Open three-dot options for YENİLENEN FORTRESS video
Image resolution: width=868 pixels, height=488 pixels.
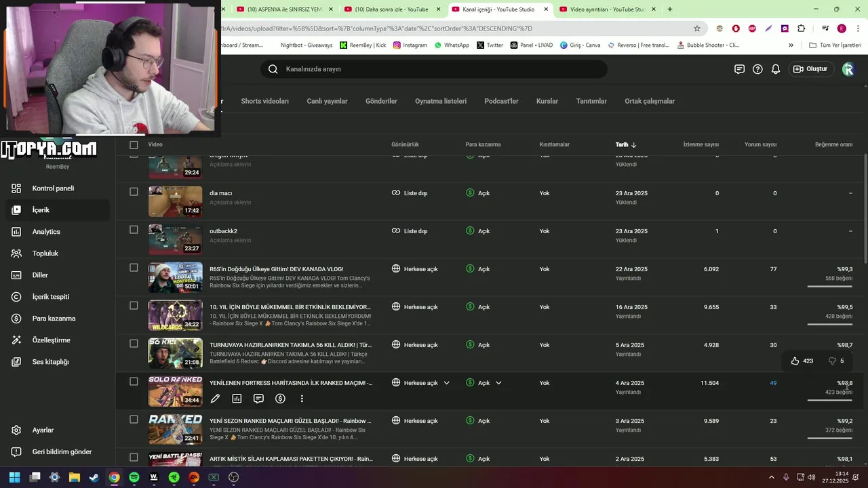(302, 399)
